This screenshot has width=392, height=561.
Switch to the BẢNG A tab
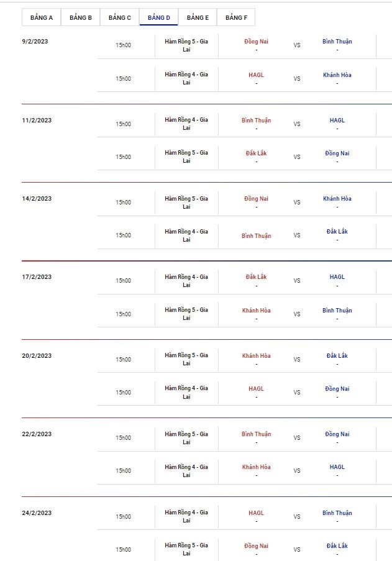coord(42,17)
